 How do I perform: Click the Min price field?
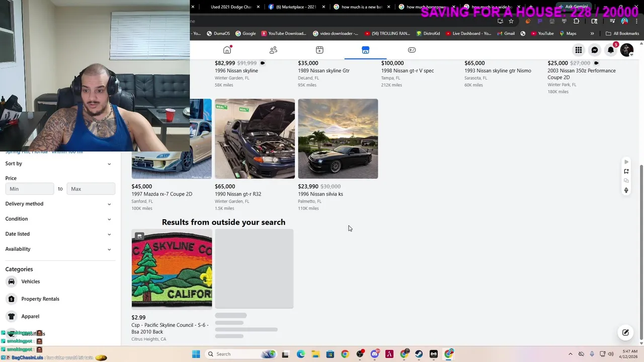click(x=30, y=189)
